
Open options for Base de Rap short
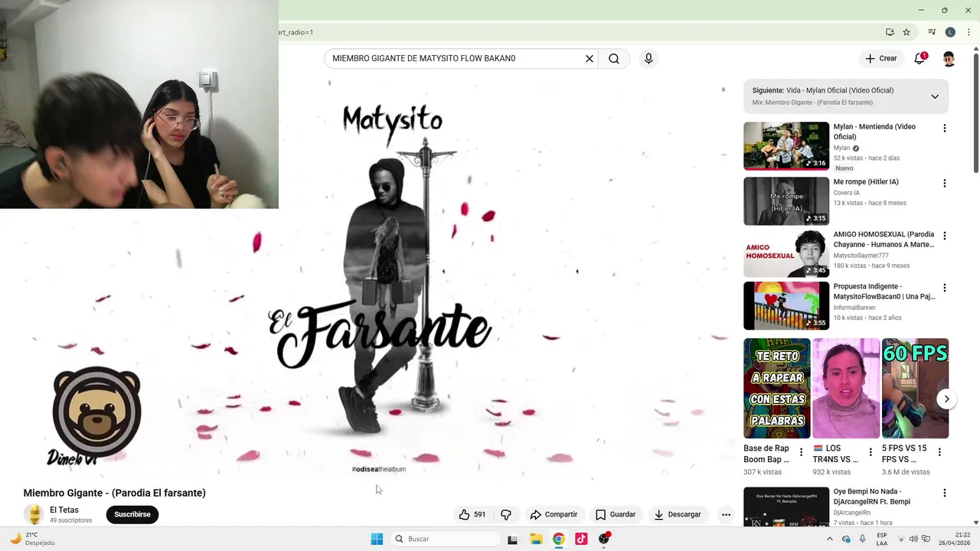click(801, 452)
